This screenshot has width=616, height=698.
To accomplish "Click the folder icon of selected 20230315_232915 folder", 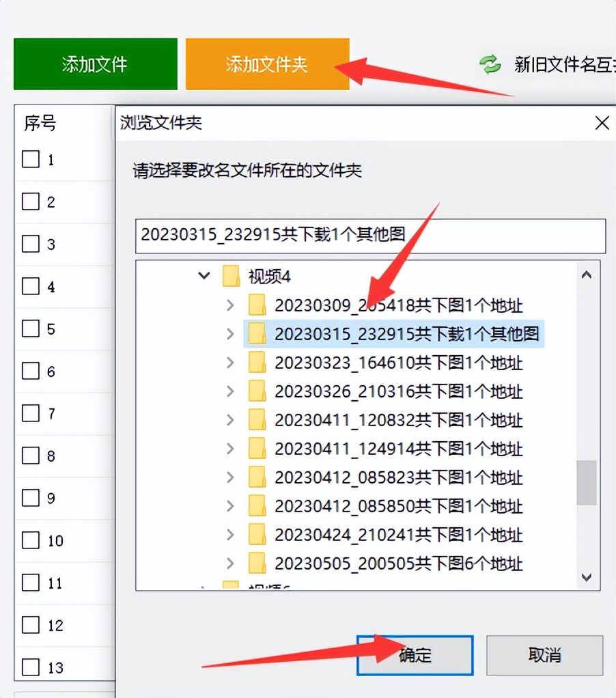I will [x=257, y=334].
